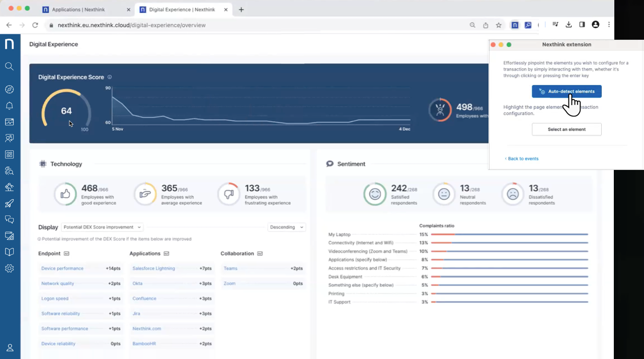Click the info icon beside Digital Experience Score
The image size is (644, 359).
(x=110, y=77)
